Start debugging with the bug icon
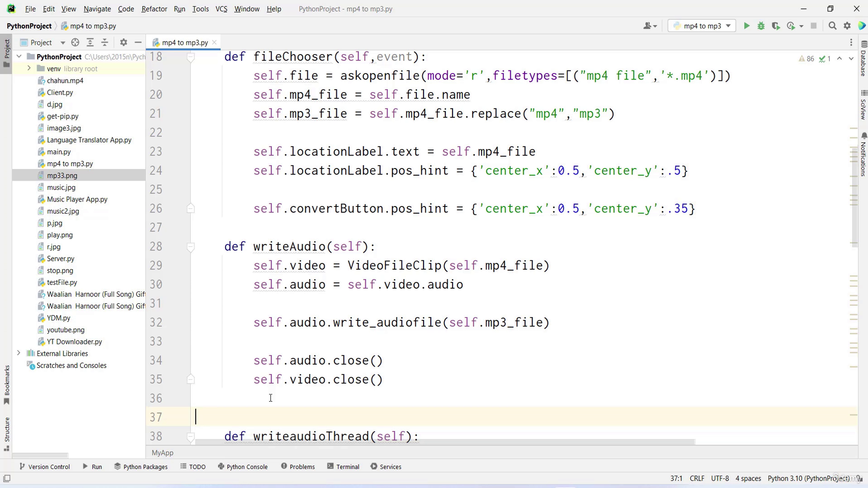 [x=761, y=26]
